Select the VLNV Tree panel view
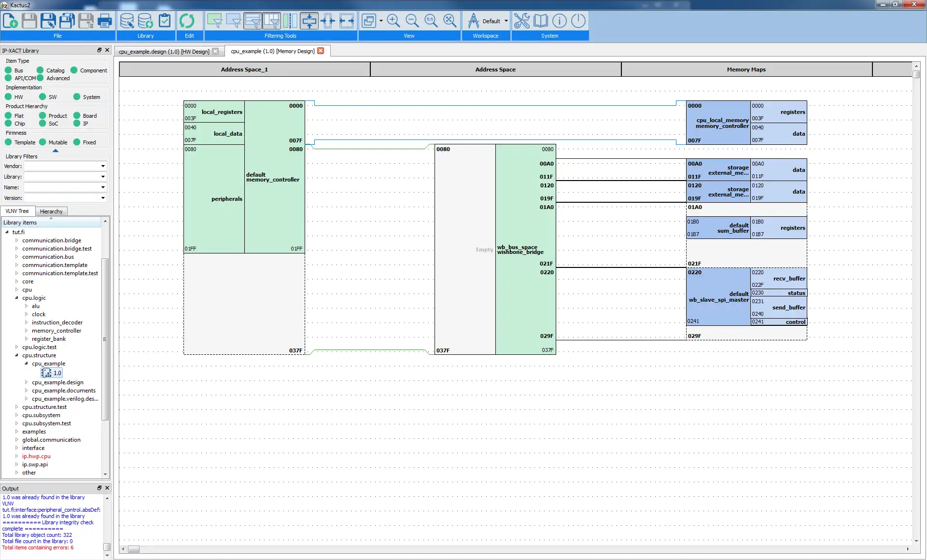The height and width of the screenshot is (560, 927). point(17,210)
